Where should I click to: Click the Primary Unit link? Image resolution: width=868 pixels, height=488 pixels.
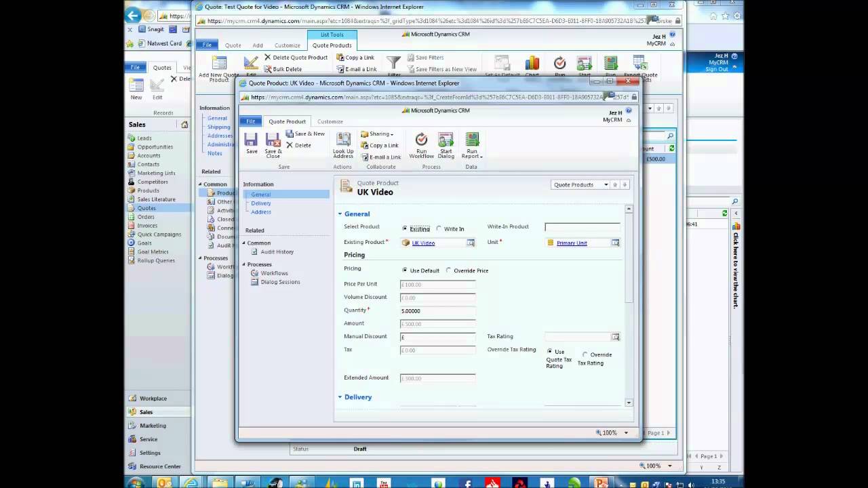coord(572,243)
